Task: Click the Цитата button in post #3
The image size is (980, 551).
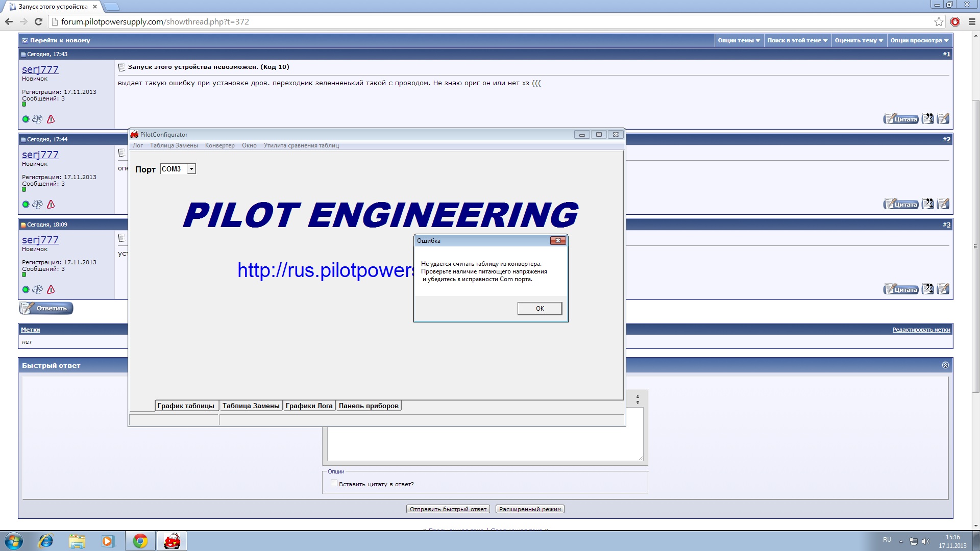Action: 901,289
